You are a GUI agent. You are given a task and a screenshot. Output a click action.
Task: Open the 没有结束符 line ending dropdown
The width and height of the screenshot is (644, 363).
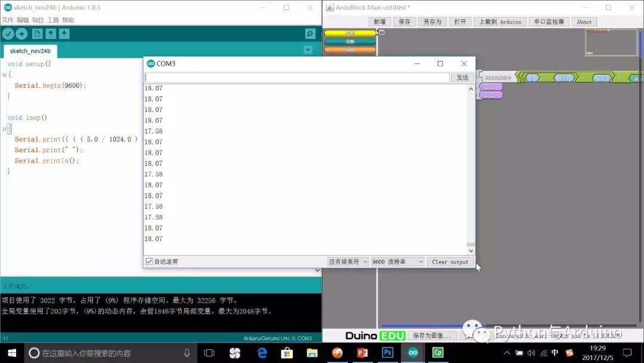tap(348, 262)
